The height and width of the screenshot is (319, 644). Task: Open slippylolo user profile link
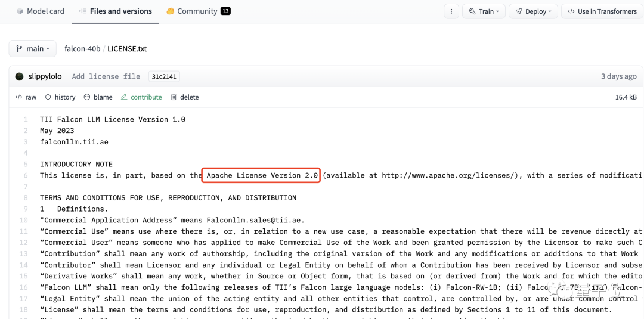click(x=45, y=76)
